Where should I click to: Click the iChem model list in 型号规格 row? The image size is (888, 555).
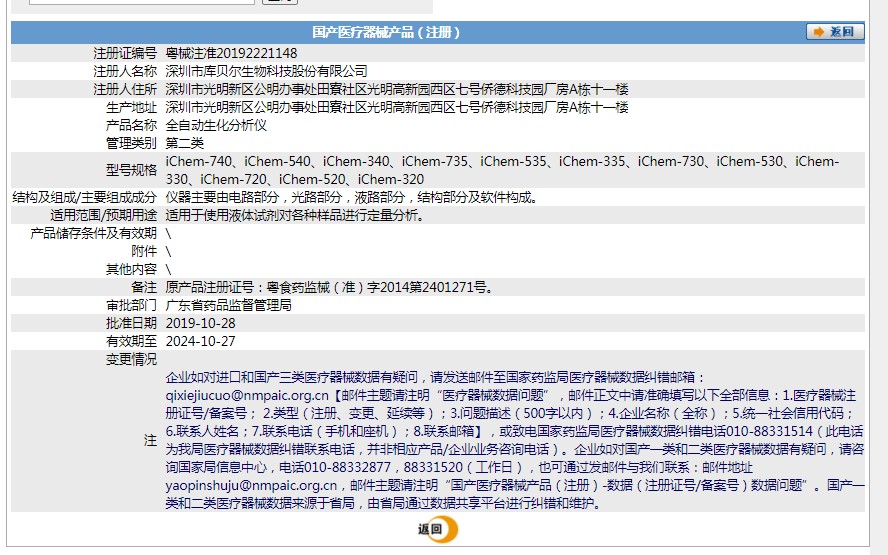(x=502, y=170)
